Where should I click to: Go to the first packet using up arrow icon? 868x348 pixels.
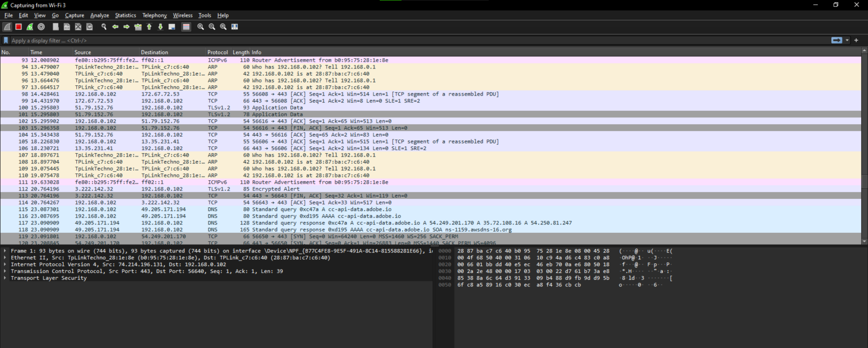149,27
